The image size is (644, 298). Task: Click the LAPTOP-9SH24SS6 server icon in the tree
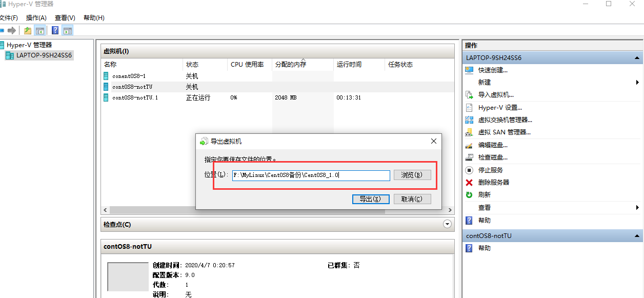(10, 55)
